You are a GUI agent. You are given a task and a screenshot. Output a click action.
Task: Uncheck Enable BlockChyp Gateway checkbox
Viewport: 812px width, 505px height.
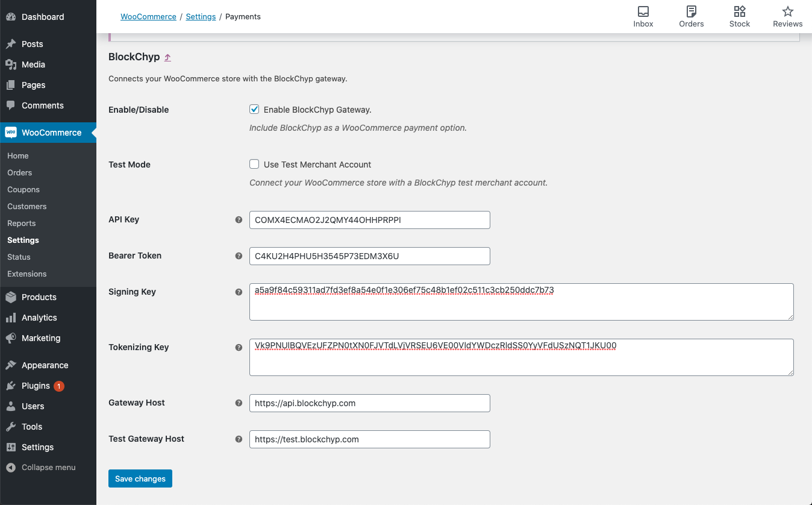click(254, 110)
